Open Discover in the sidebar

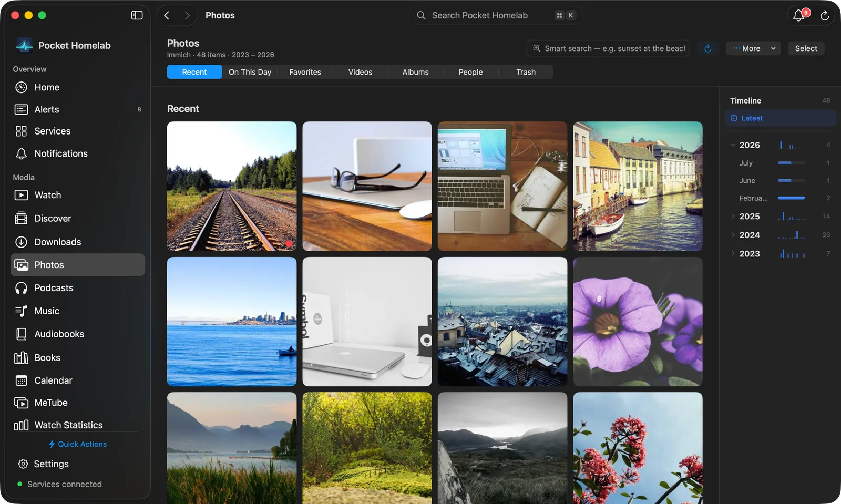pos(77,218)
